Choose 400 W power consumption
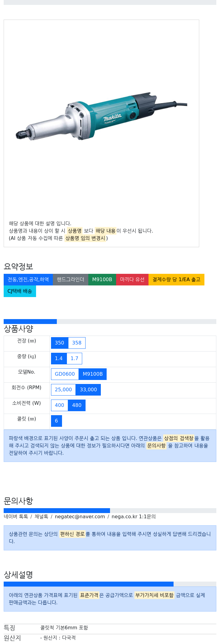Viewport: 220px width, 644px height. [60, 405]
